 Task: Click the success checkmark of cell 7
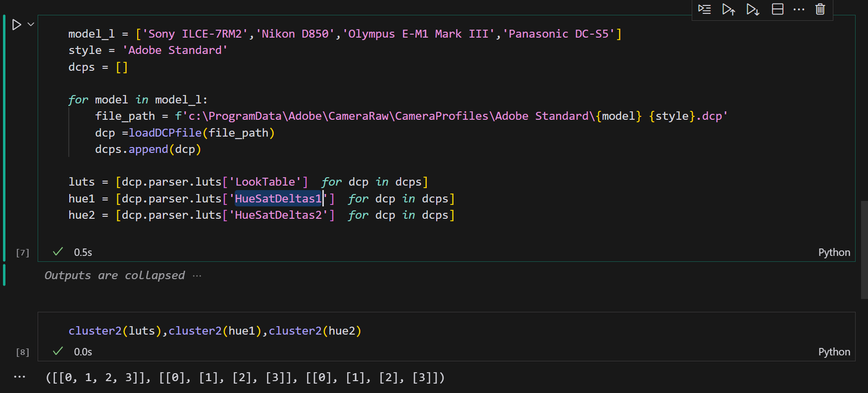point(57,252)
